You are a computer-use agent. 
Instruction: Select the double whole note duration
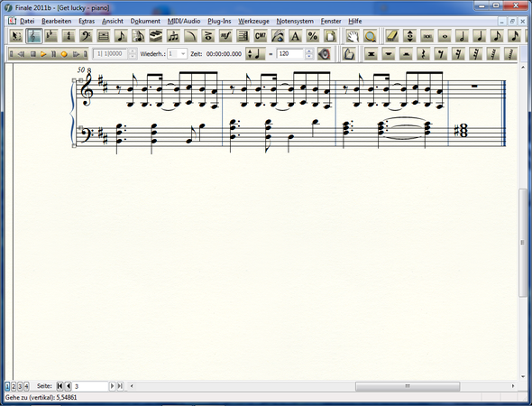tap(427, 36)
